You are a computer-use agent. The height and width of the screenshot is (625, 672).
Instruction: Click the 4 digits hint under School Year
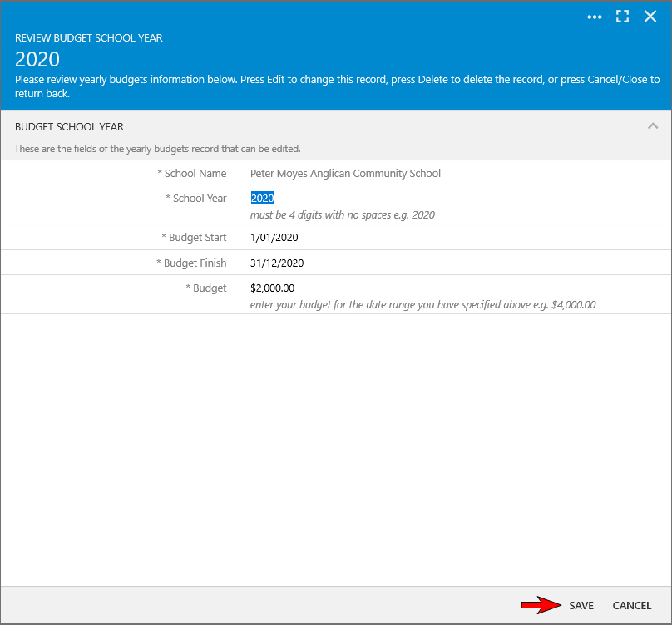343,215
